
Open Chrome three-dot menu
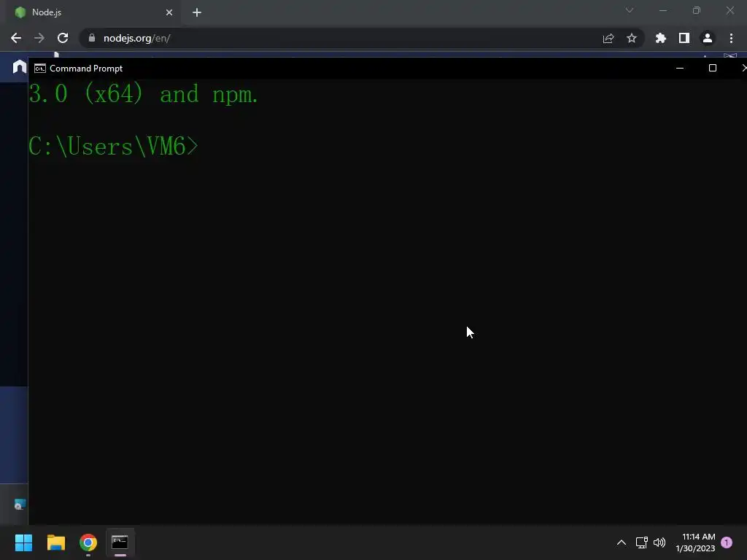click(731, 38)
